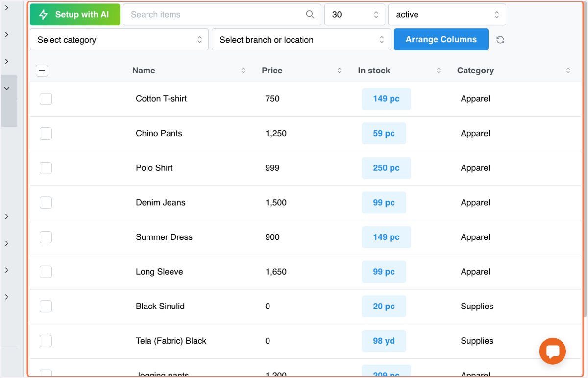588x378 pixels.
Task: Check the Summer Dress row checkbox
Action: 46,237
